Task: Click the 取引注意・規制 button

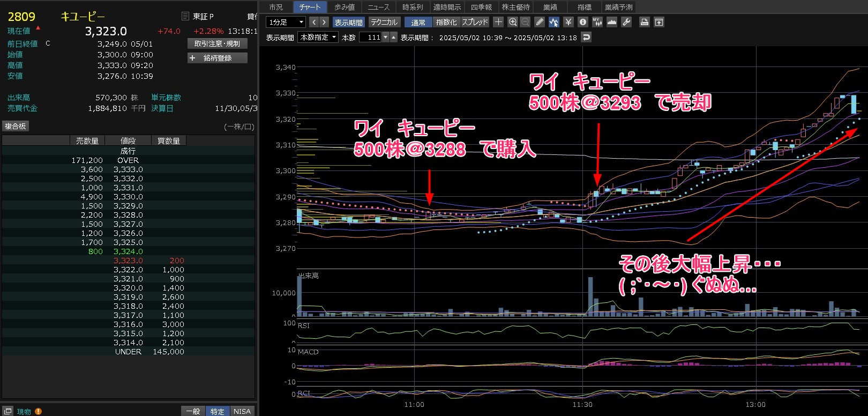Action: tap(218, 44)
